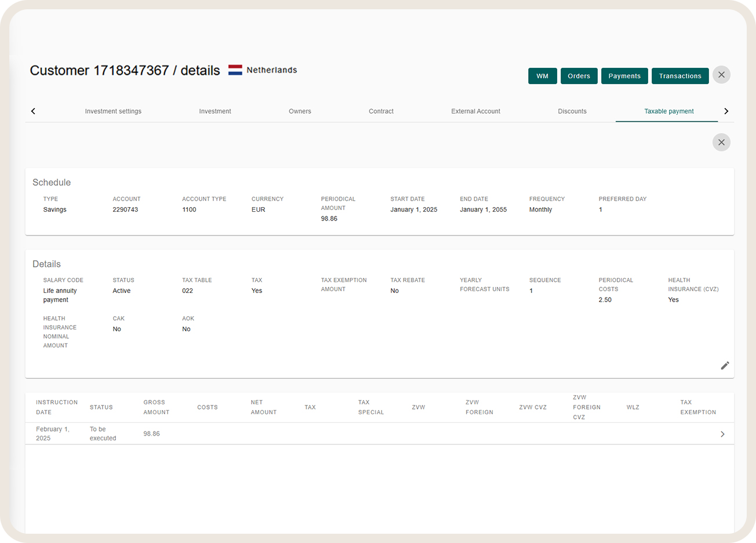Open the Discounts tab
Image resolution: width=756 pixels, height=543 pixels.
pyautogui.click(x=572, y=111)
